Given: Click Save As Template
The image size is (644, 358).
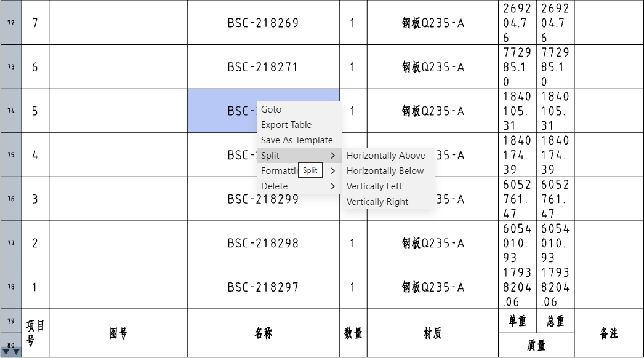Looking at the screenshot, I should (297, 140).
